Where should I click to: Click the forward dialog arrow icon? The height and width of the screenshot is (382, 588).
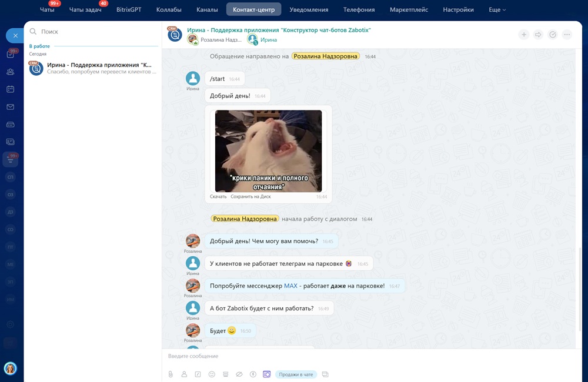coord(538,35)
